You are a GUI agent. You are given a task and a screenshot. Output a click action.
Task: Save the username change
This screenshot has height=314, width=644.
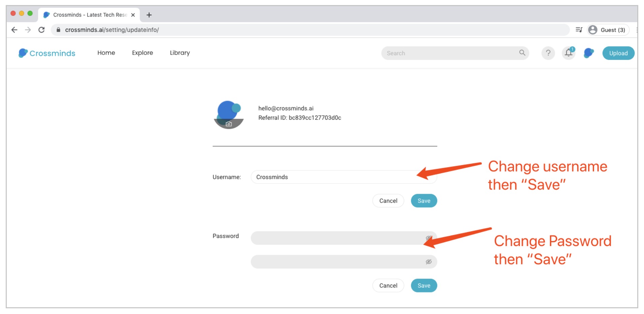coord(424,201)
